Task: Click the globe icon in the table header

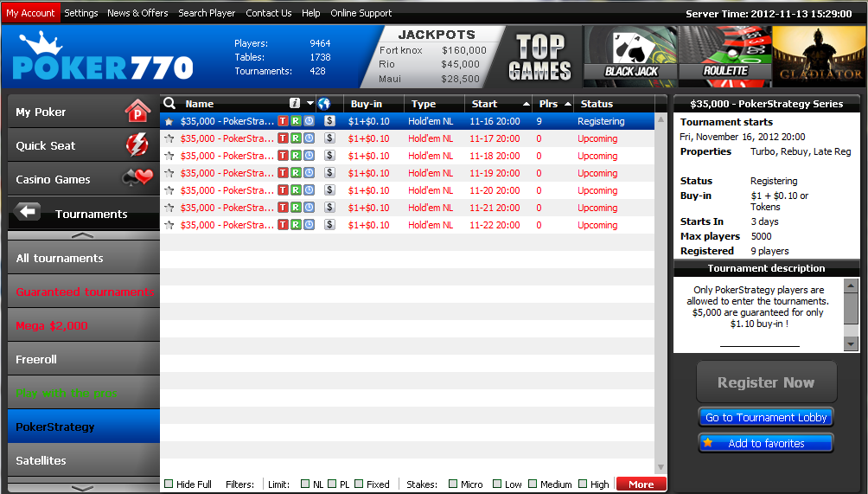Action: (x=324, y=104)
